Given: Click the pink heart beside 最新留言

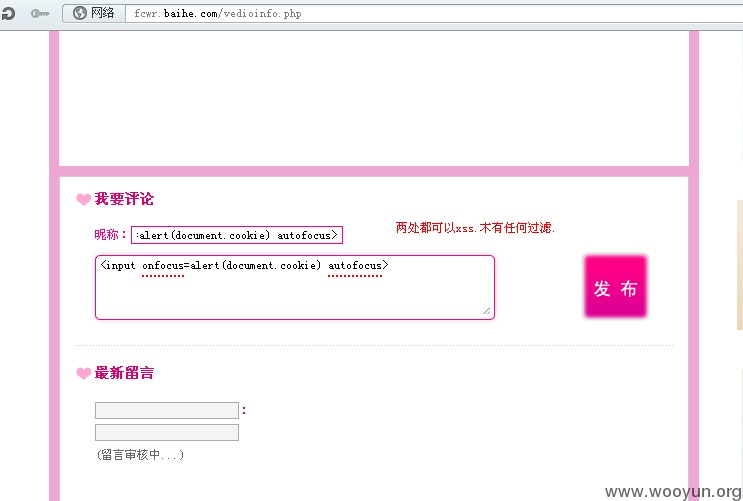Looking at the screenshot, I should [x=83, y=373].
